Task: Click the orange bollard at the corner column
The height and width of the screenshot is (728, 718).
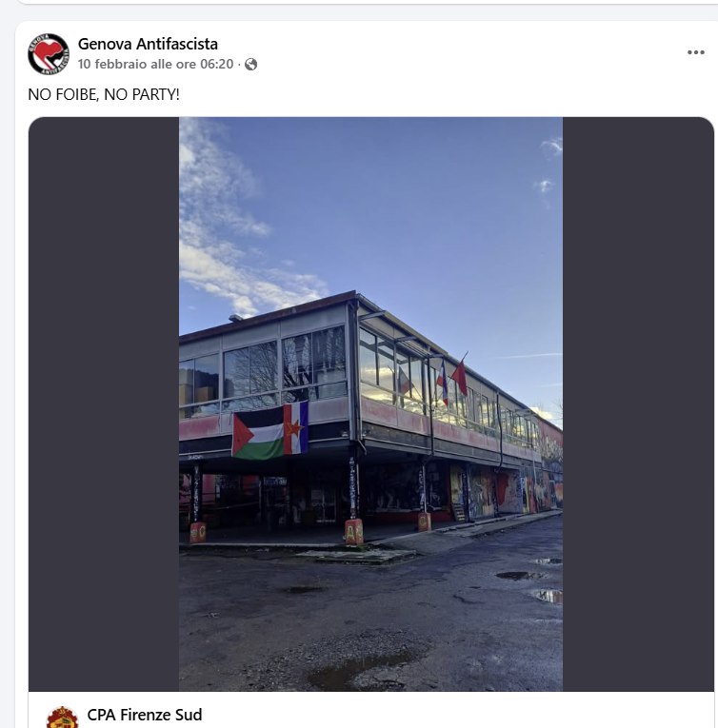Action: [353, 532]
